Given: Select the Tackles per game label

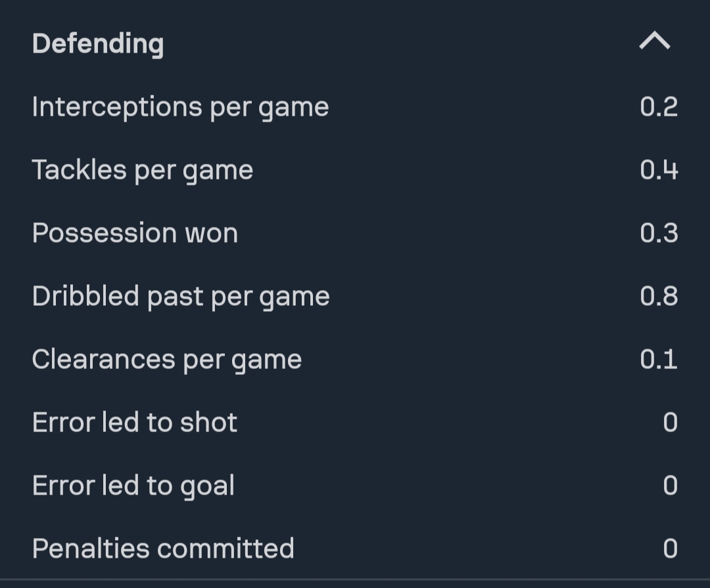Looking at the screenshot, I should click(143, 170).
